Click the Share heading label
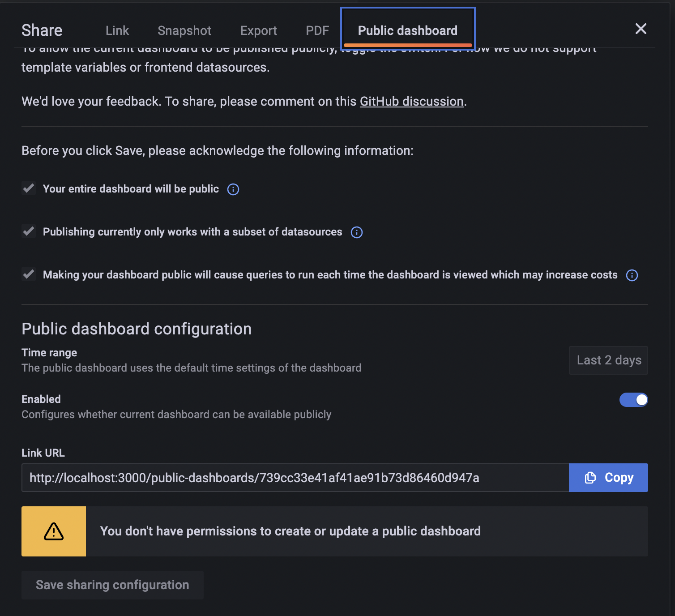This screenshot has width=675, height=616. pyautogui.click(x=42, y=30)
